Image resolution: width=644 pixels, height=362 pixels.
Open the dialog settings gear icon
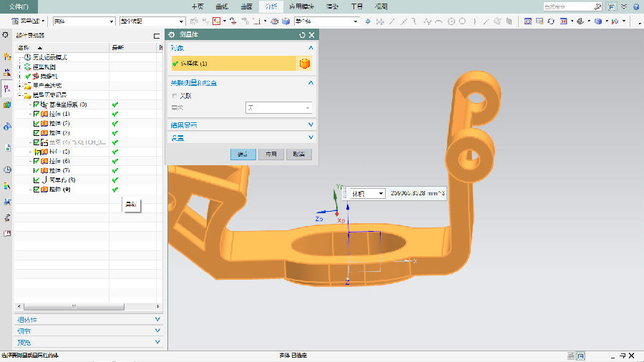click(171, 34)
